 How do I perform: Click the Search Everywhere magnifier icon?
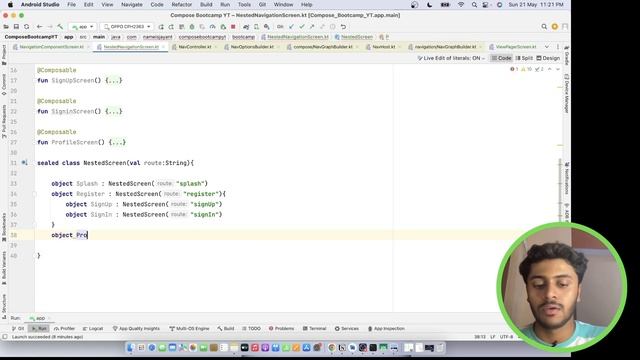(x=544, y=27)
